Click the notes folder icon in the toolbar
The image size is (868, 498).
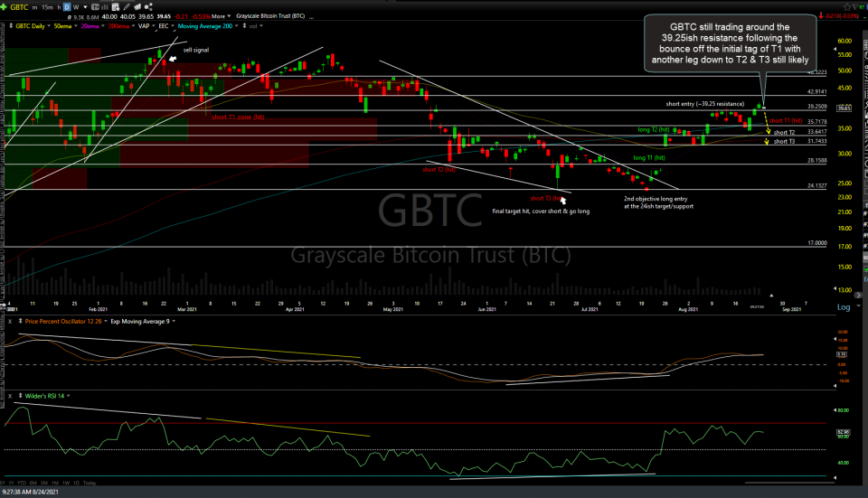point(137,7)
